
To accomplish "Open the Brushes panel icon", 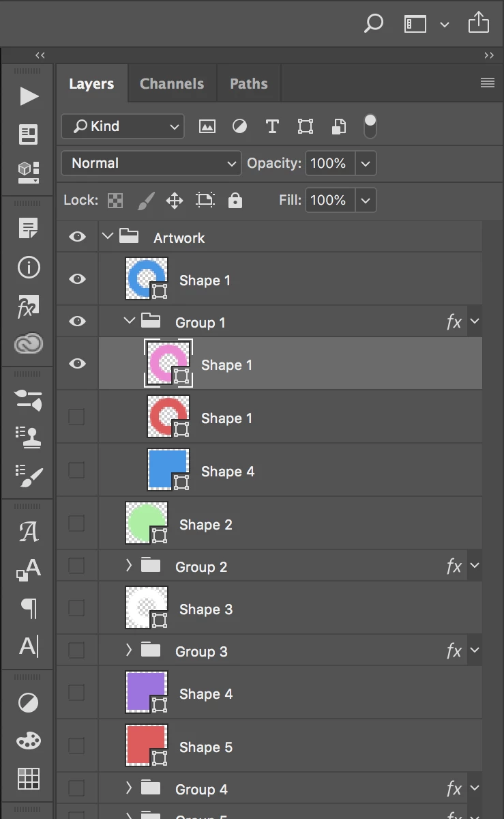I will pyautogui.click(x=29, y=476).
